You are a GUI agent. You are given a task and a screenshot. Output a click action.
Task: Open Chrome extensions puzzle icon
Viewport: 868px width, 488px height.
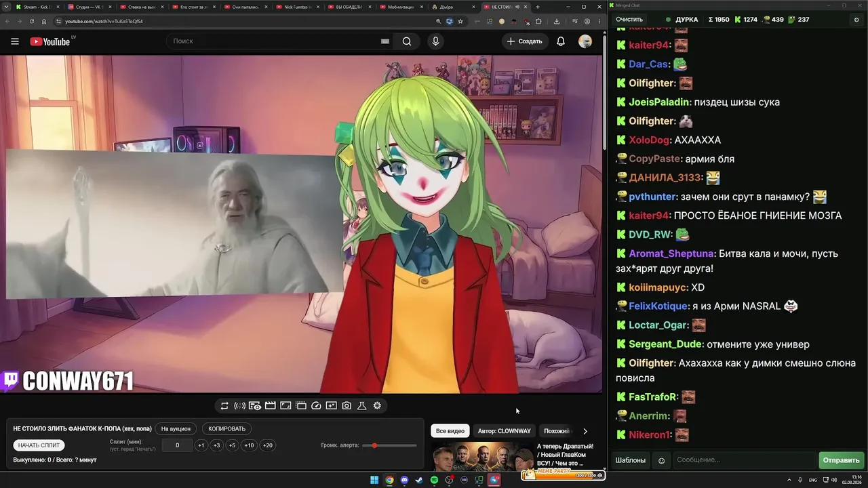click(539, 21)
